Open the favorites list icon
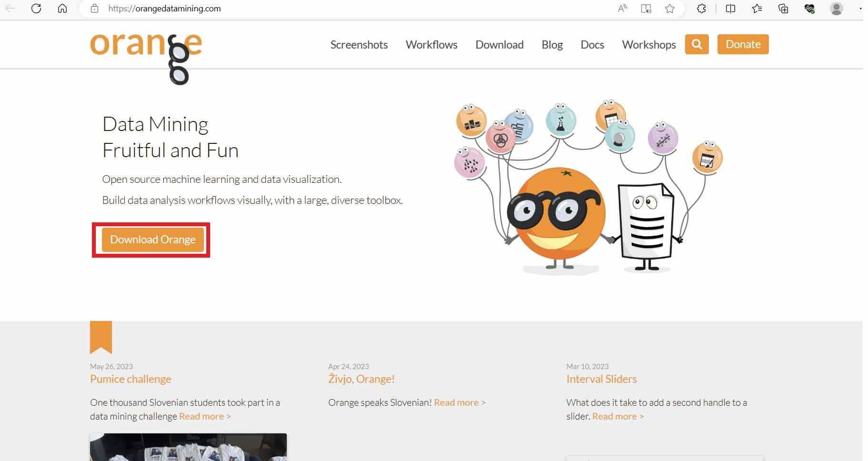This screenshot has width=868, height=461. pos(757,9)
